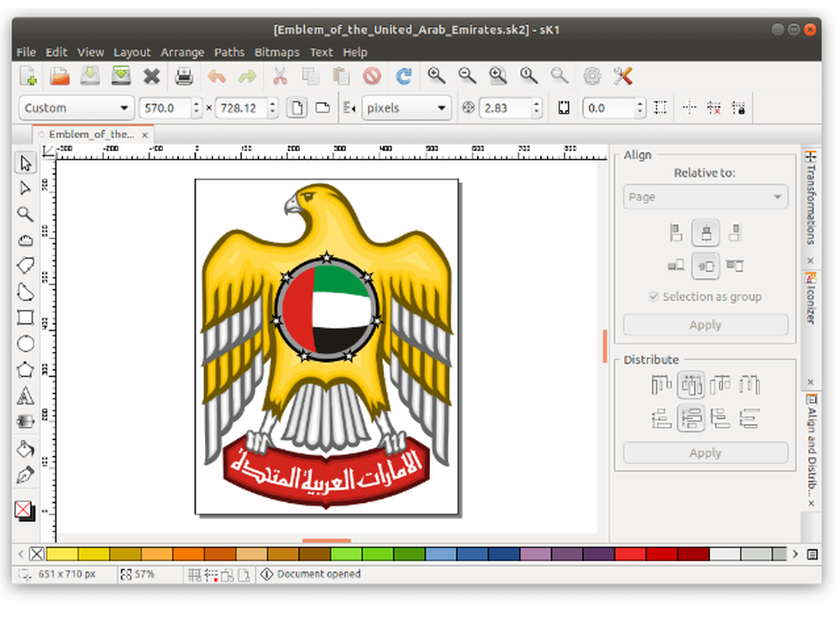Click the Zoom in magnifier icon
This screenshot has width=840, height=624.
pyautogui.click(x=436, y=76)
